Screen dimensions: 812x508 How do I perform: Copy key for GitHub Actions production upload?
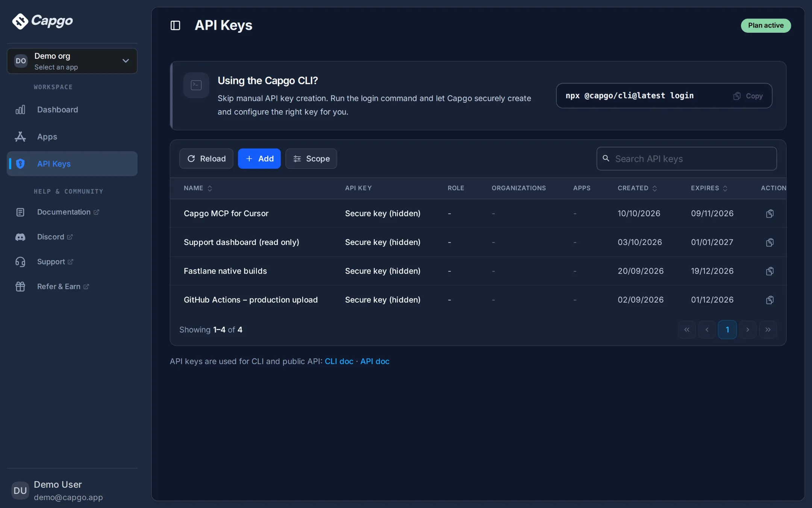pos(770,300)
